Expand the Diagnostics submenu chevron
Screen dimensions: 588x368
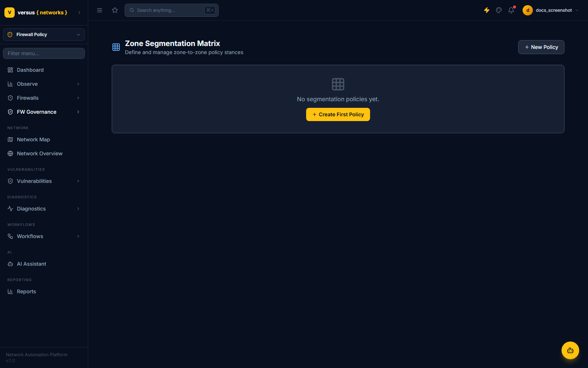point(78,209)
